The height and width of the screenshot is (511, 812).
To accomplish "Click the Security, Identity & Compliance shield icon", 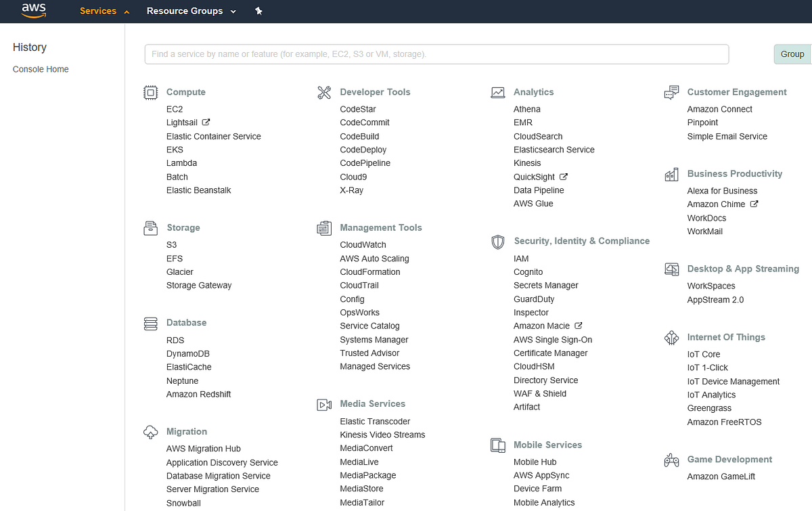I will 498,242.
